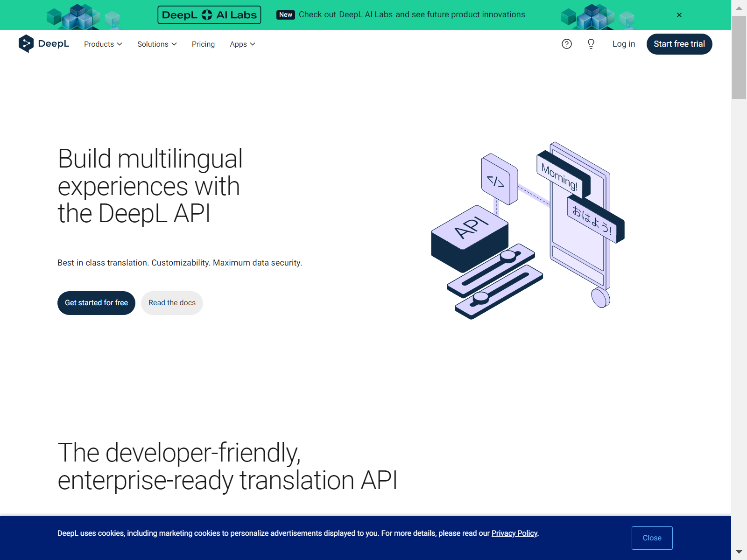747x560 pixels.
Task: Click the 'developer-friendly, enterprise-ready' heading
Action: pyautogui.click(x=227, y=466)
